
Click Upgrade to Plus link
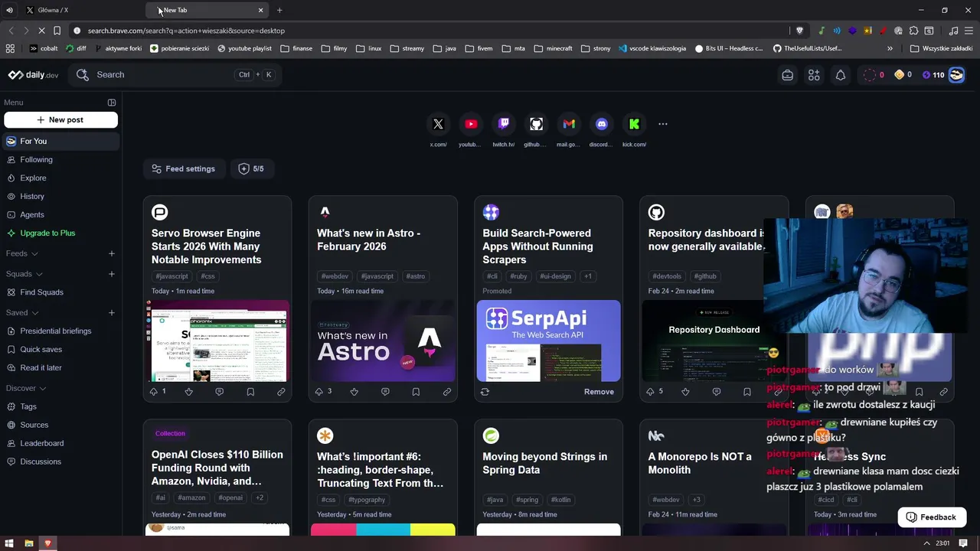[60, 233]
